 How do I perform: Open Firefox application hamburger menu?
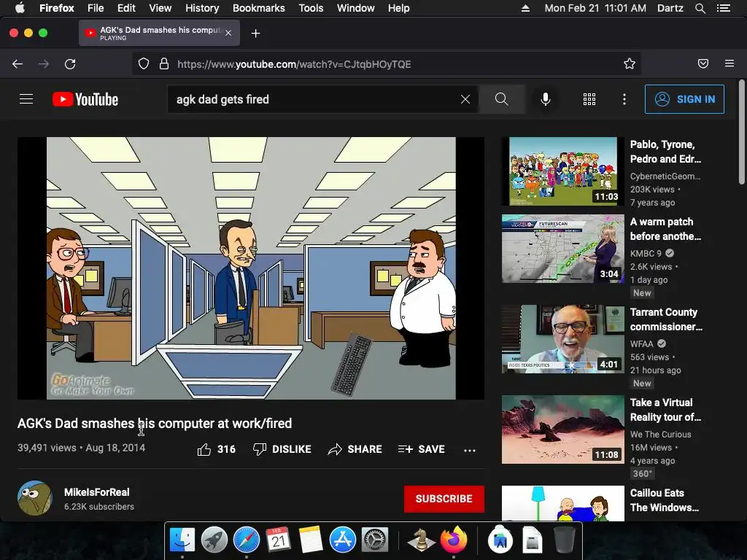(x=729, y=64)
